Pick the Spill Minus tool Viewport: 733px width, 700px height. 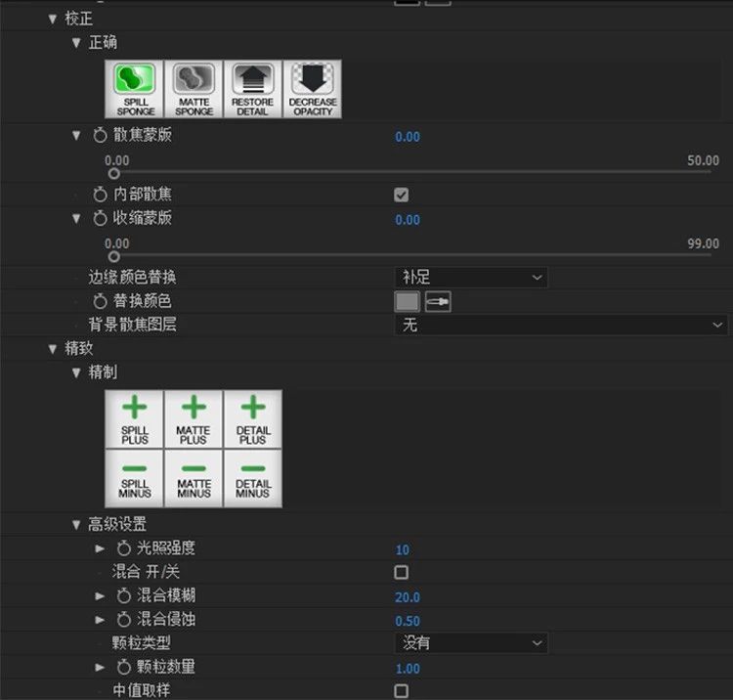pos(135,478)
